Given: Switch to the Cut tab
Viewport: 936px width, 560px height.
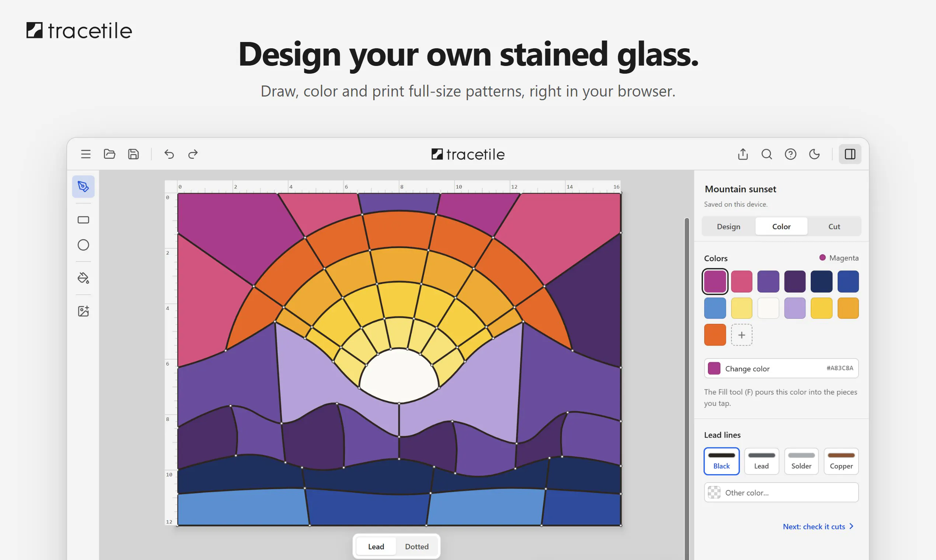Looking at the screenshot, I should pyautogui.click(x=834, y=227).
